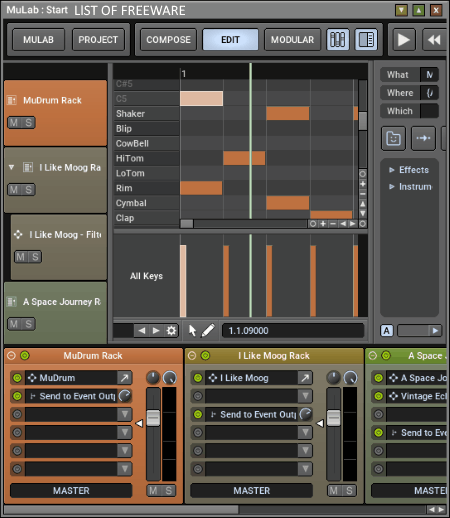Viewport: 450px width, 518px height.
Task: Click the Which filter field
Action: pyautogui.click(x=429, y=111)
